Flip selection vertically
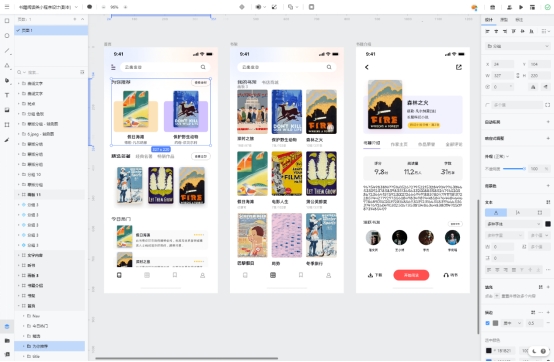554x362 pixels. (546, 87)
